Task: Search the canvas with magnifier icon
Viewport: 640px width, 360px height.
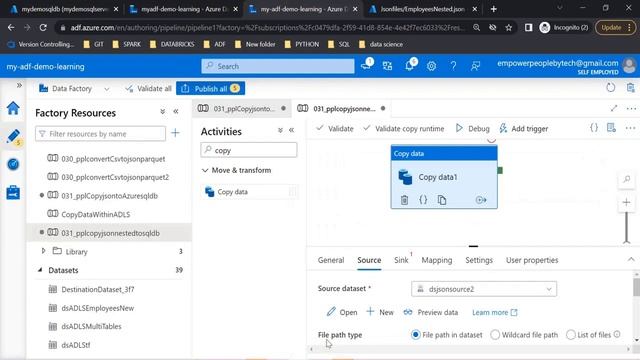Action: point(627,179)
